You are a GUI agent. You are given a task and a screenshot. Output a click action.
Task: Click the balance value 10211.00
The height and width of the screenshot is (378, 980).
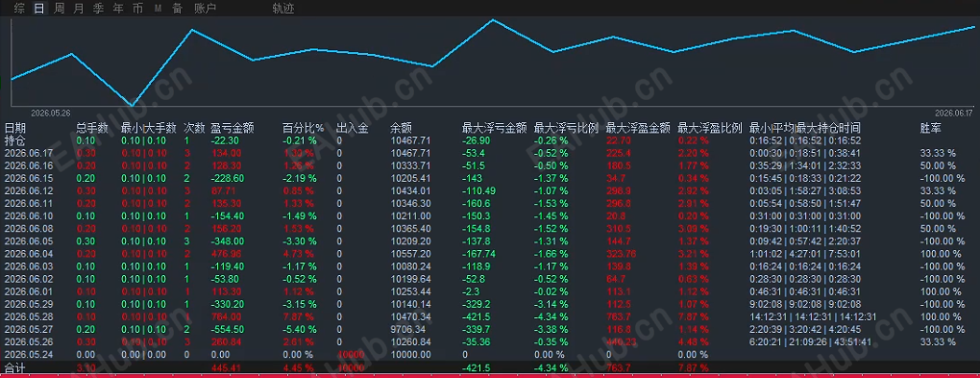click(410, 215)
